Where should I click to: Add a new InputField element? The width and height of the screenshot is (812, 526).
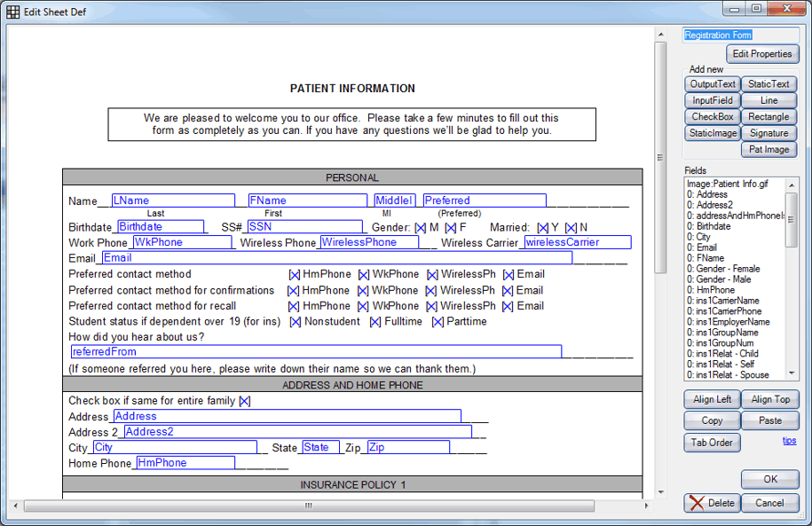point(712,100)
